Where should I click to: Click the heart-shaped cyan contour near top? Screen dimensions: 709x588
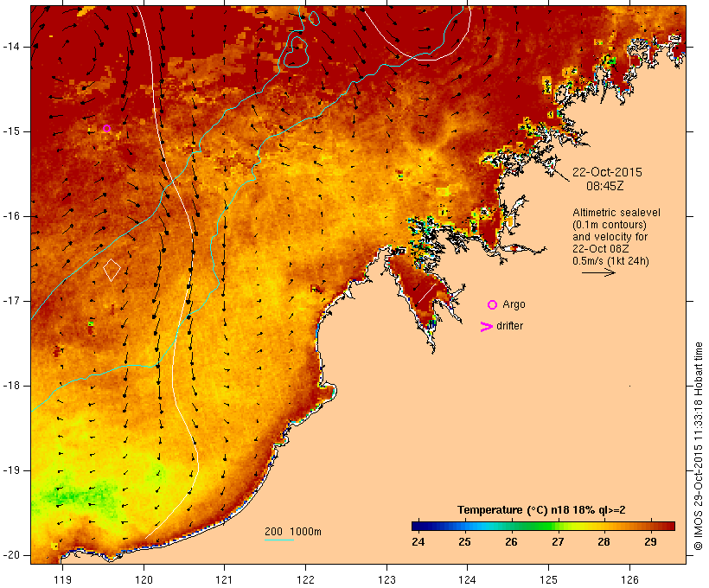point(296,52)
